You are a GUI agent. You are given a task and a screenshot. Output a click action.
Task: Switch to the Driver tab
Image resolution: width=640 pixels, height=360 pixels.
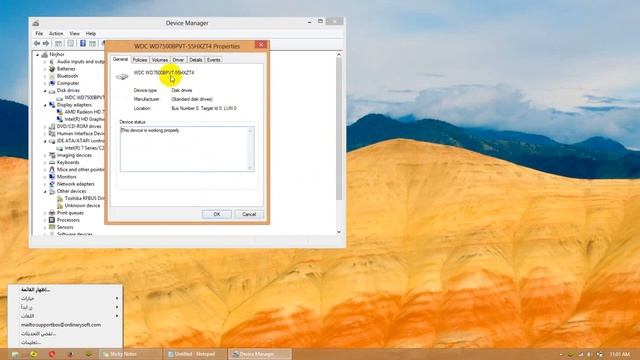point(178,60)
